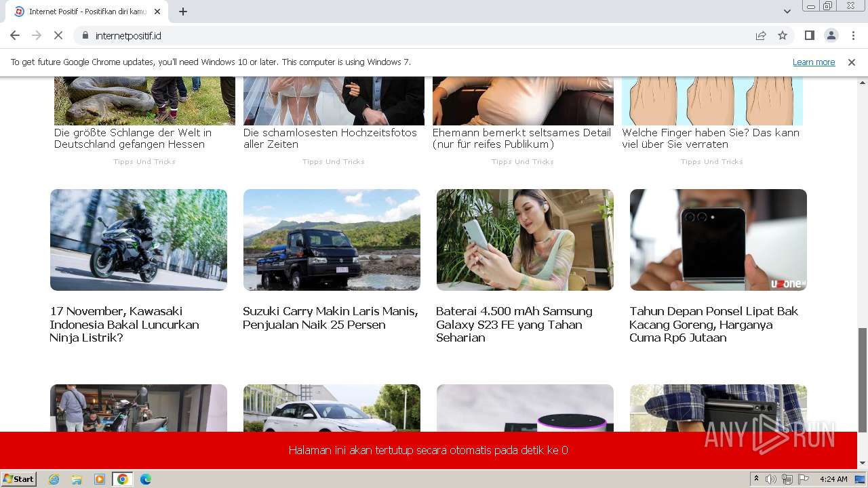The width and height of the screenshot is (868, 488).
Task: Open the smart speaker article thumbnail
Action: (525, 408)
